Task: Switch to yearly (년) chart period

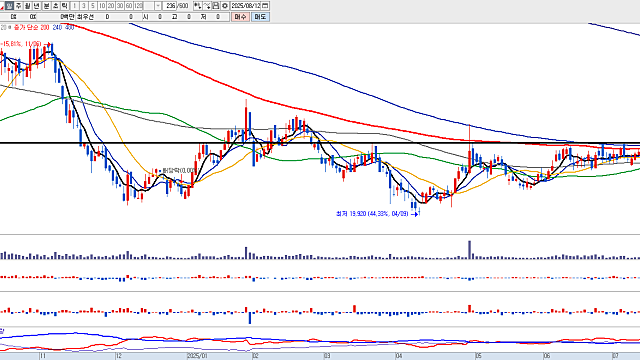Action: [x=36, y=6]
